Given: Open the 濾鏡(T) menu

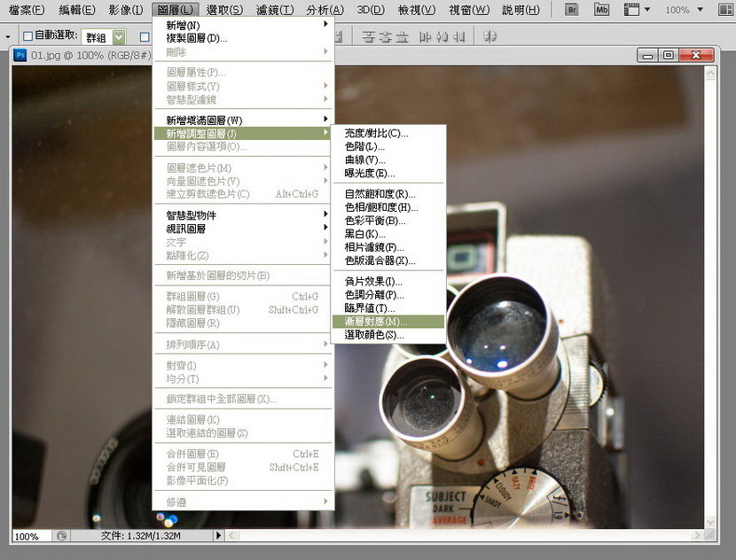Looking at the screenshot, I should click(274, 10).
